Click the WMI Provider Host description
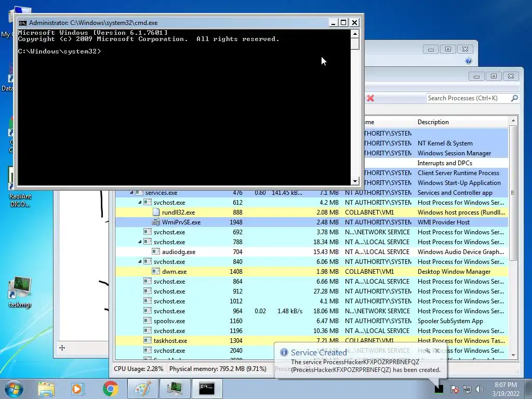Screen dimensions: 532x399 pyautogui.click(x=444, y=222)
